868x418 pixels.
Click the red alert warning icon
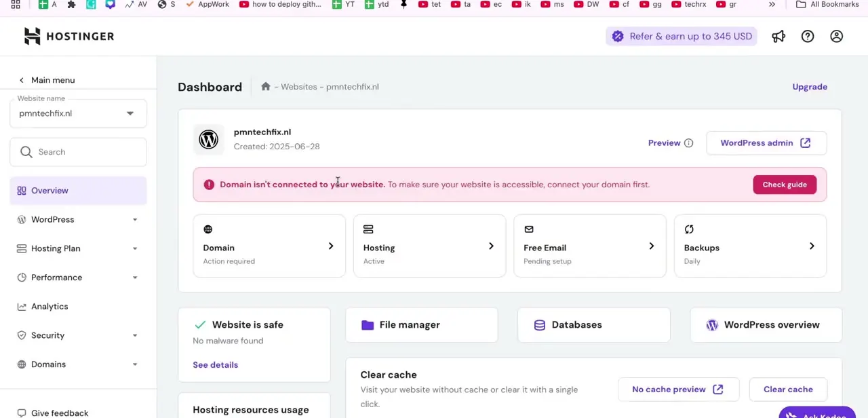[209, 185]
